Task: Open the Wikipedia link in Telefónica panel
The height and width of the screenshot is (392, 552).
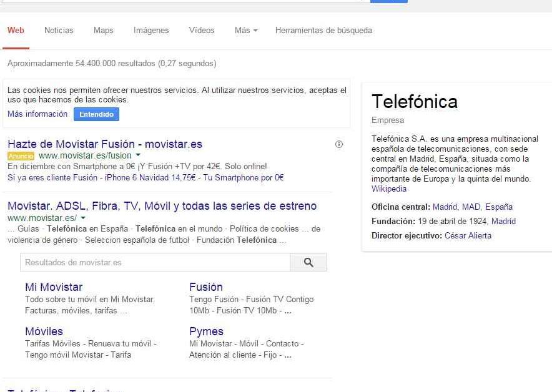Action: [388, 189]
